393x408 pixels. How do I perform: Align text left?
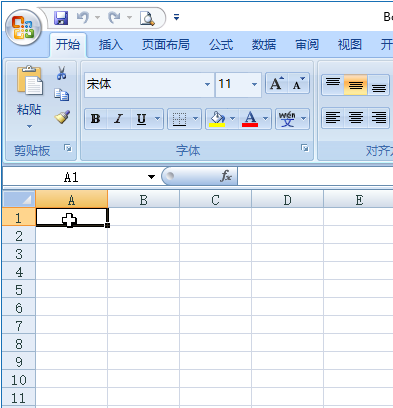[333, 118]
